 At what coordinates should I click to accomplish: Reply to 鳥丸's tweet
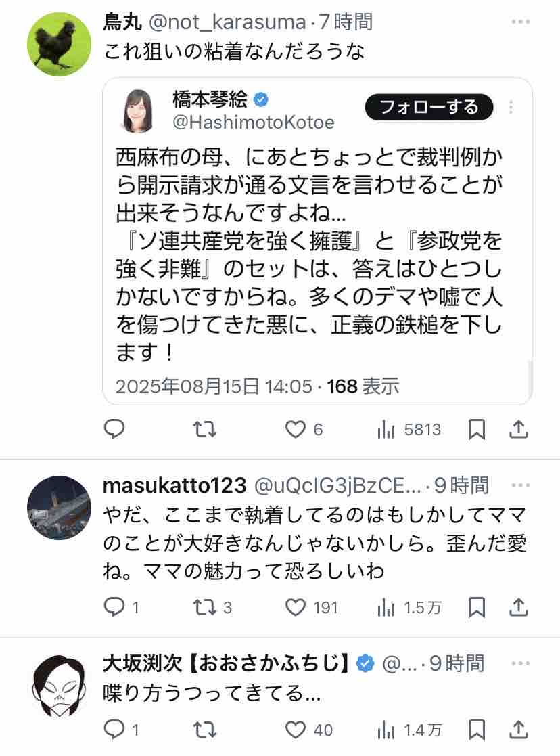pyautogui.click(x=115, y=429)
